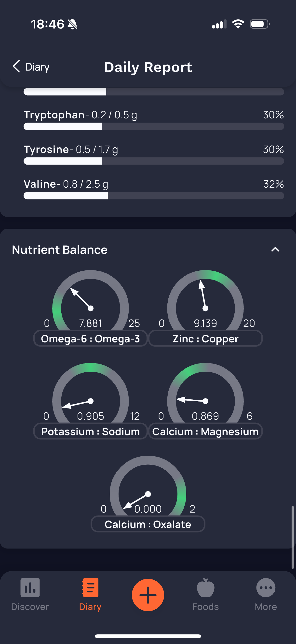This screenshot has height=644, width=296.
Task: Open the More ellipsis icon
Action: click(x=266, y=588)
